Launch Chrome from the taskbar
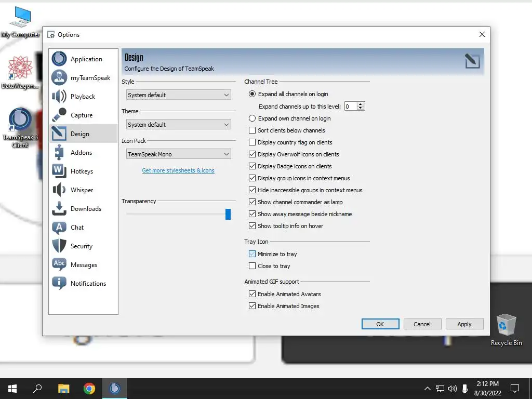The height and width of the screenshot is (399, 532). pyautogui.click(x=89, y=389)
